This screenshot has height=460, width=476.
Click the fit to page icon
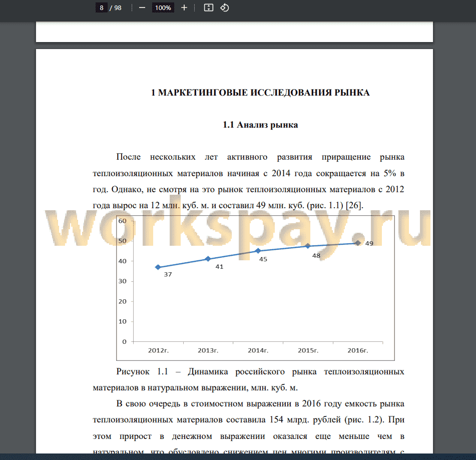[209, 8]
